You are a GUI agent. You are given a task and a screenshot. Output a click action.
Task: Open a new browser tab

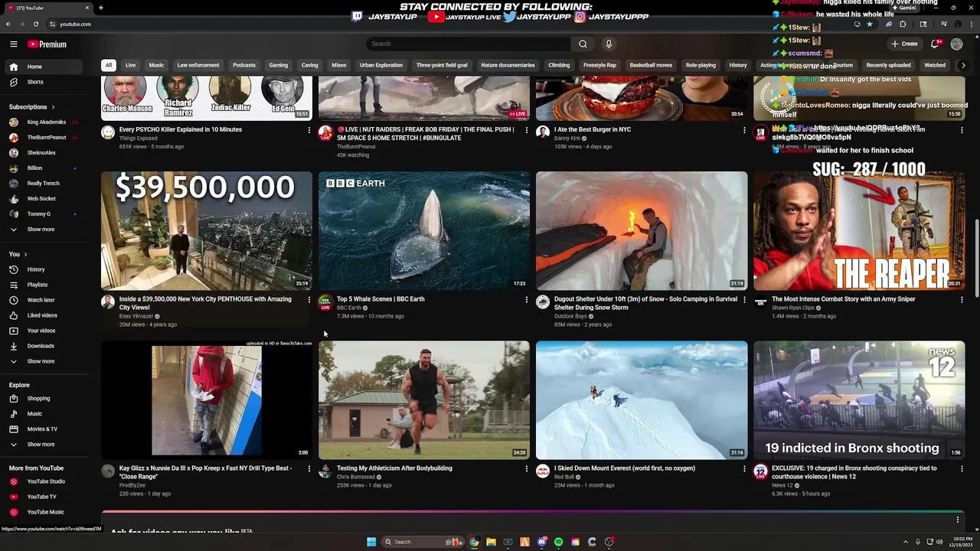tap(100, 8)
